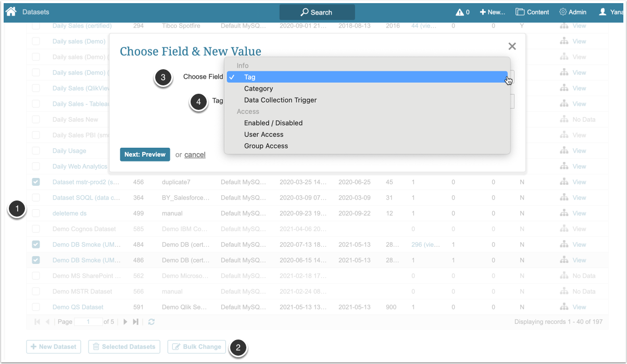Viewport: 627px width, 364px height.
Task: Toggle checkbox for Dataset mstr-prod2
Action: pos(36,182)
